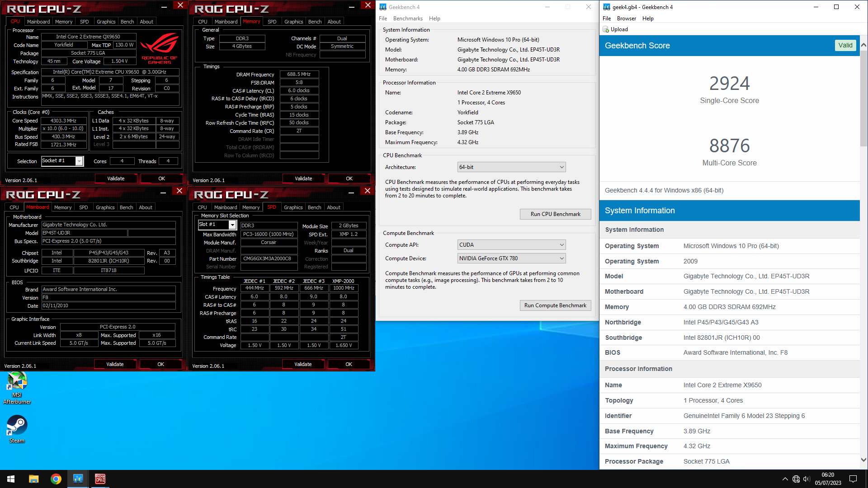Open Benchmarks menu in Geekbench 4
Viewport: 868px width, 488px height.
click(408, 19)
